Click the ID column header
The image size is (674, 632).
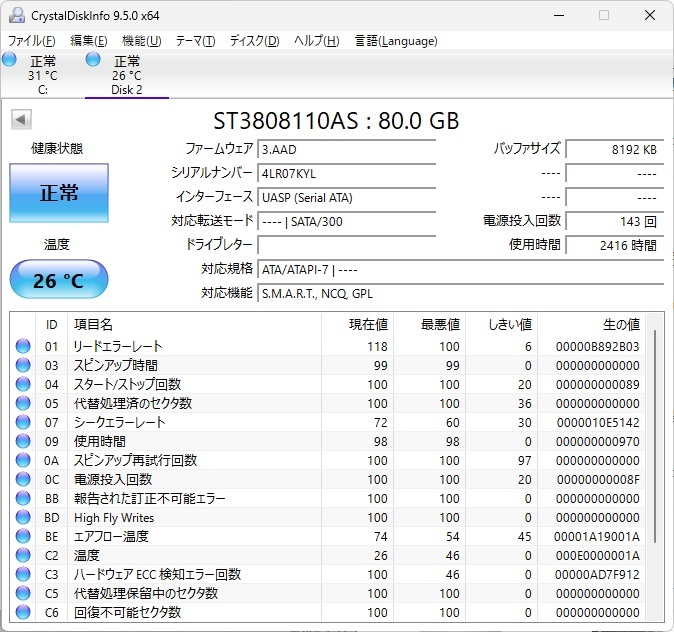pyautogui.click(x=51, y=324)
